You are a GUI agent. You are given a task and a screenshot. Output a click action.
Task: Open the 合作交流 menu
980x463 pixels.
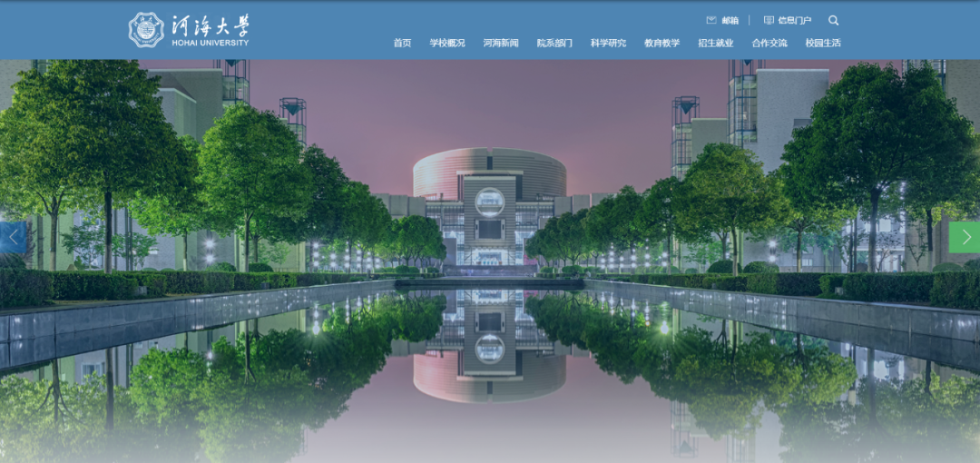(769, 44)
